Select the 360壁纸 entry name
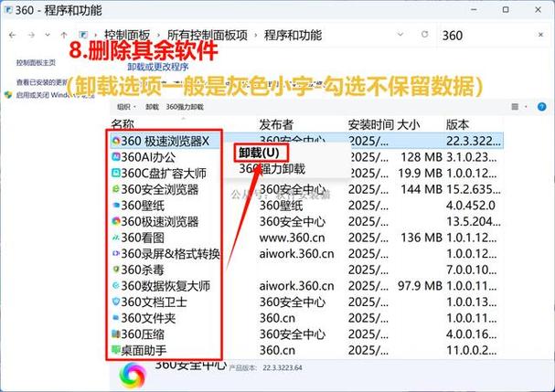Screen dimensions: 555x392 143,206
